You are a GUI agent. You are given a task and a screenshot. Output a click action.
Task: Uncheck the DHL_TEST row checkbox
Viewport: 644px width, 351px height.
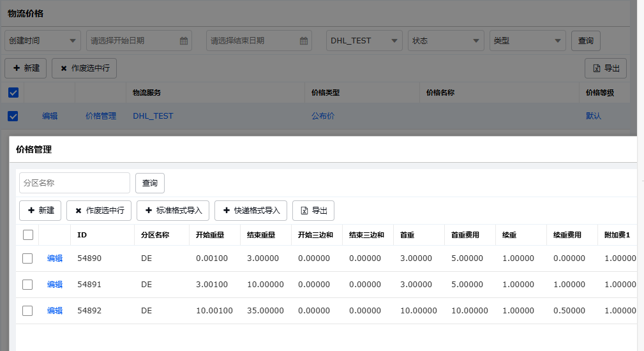(13, 116)
